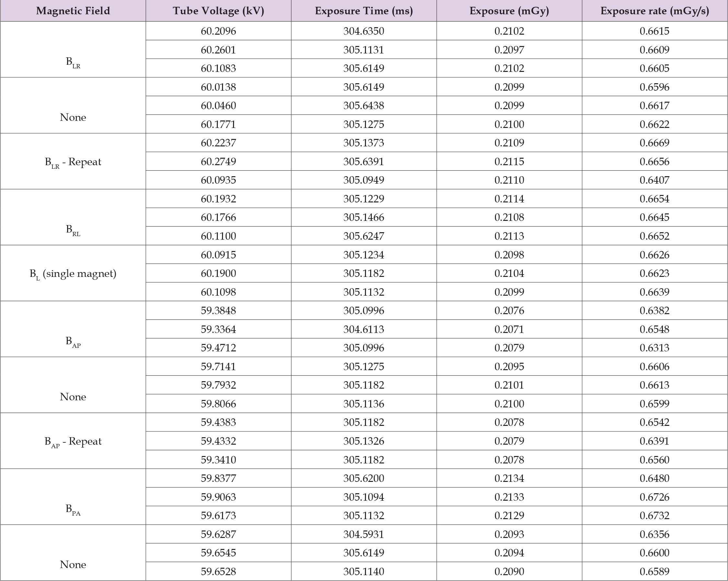The width and height of the screenshot is (728, 581).
Task: Select the tube voltage cell 60.2096
Action: [x=218, y=31]
